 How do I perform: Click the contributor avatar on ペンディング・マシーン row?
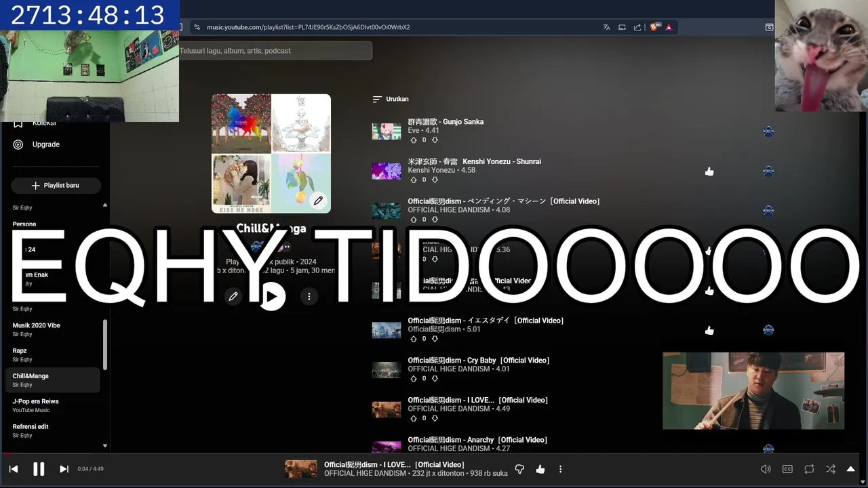[768, 211]
